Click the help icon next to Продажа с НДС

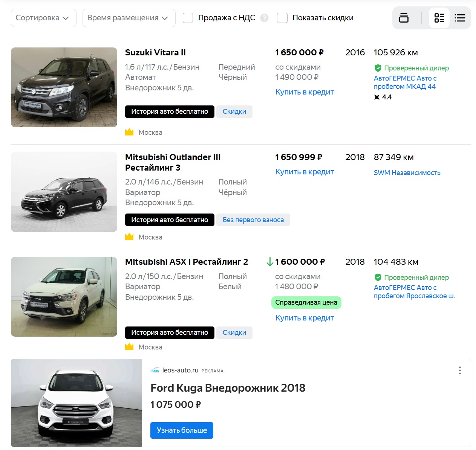pos(265,18)
